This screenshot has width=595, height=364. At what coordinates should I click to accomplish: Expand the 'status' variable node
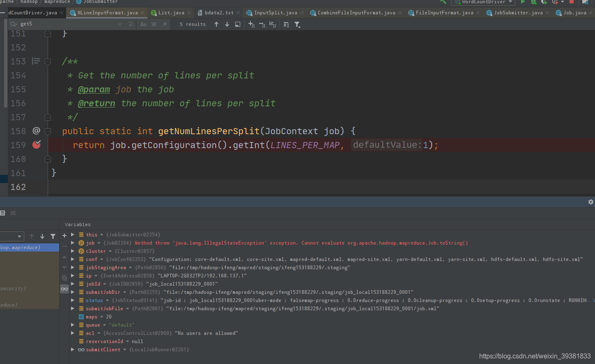(73, 300)
